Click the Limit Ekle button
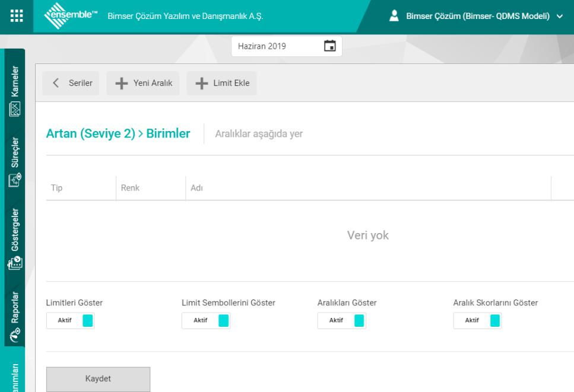Screen dimensions: 574x392 [222, 84]
